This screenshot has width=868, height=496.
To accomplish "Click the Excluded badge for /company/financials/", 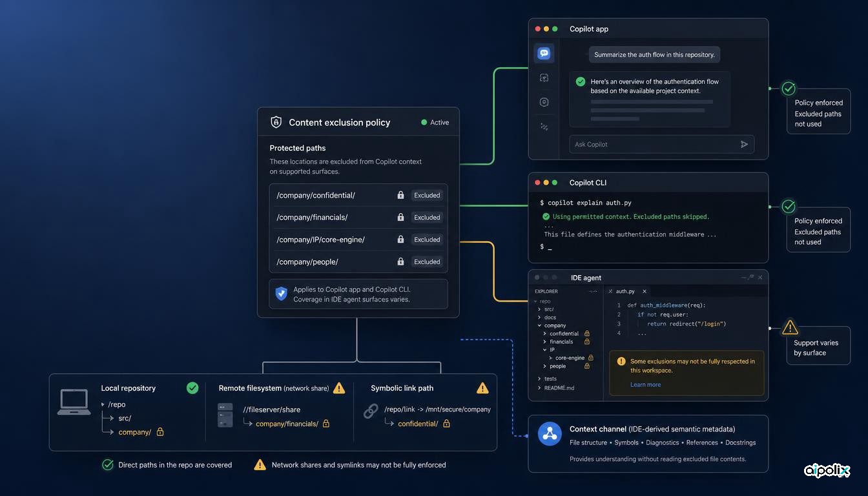I will (427, 218).
